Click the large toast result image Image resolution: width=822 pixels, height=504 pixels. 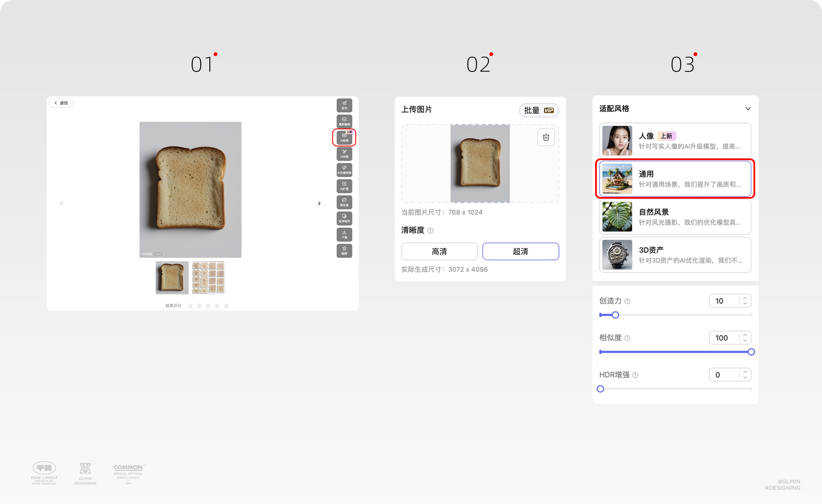pos(191,190)
